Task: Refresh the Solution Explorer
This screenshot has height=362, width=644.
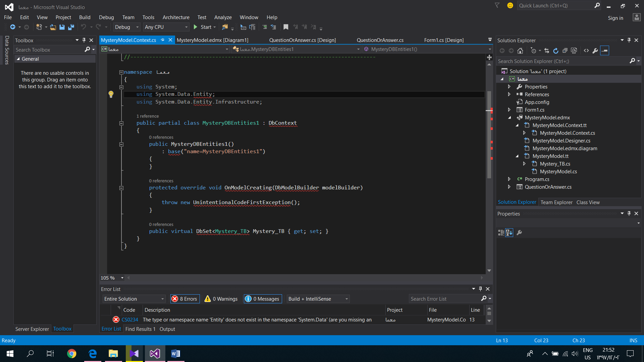Action: pyautogui.click(x=556, y=51)
